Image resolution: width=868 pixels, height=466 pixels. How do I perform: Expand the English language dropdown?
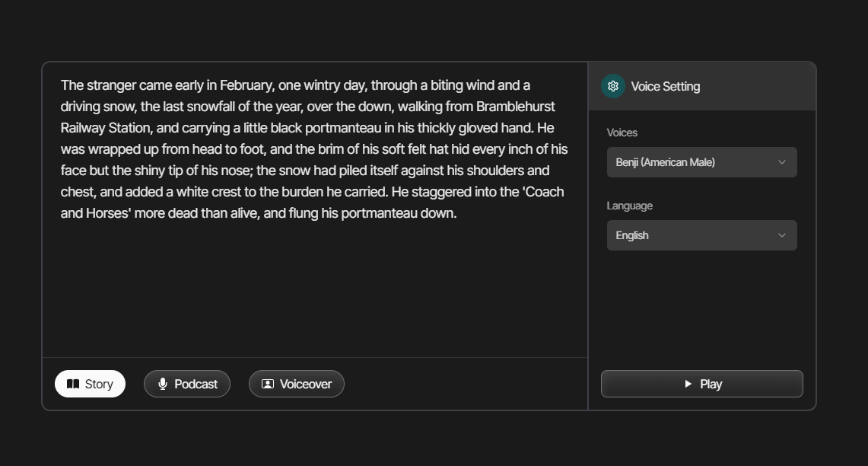(x=701, y=235)
